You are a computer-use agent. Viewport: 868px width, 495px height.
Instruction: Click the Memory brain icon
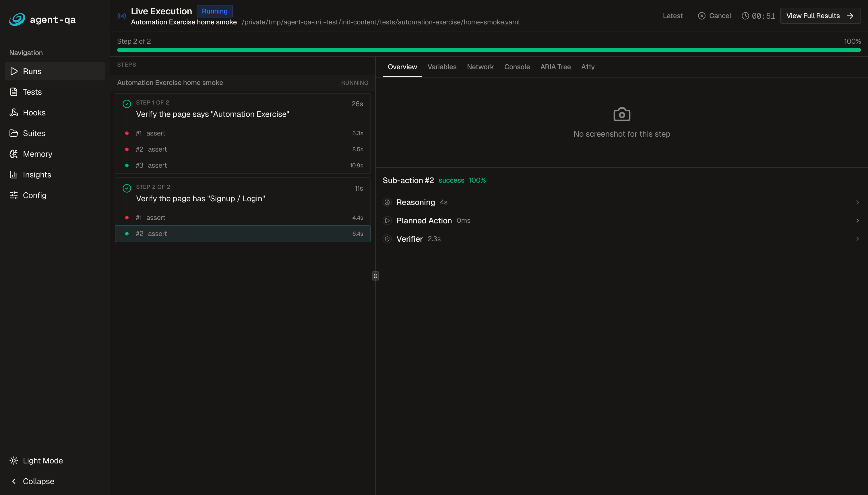point(14,154)
